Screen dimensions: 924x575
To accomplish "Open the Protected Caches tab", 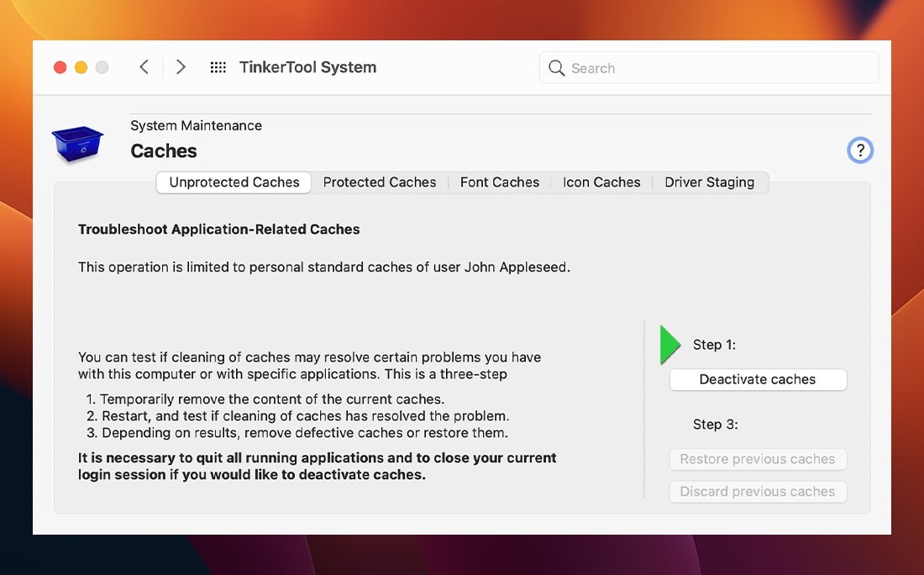I will pyautogui.click(x=380, y=182).
